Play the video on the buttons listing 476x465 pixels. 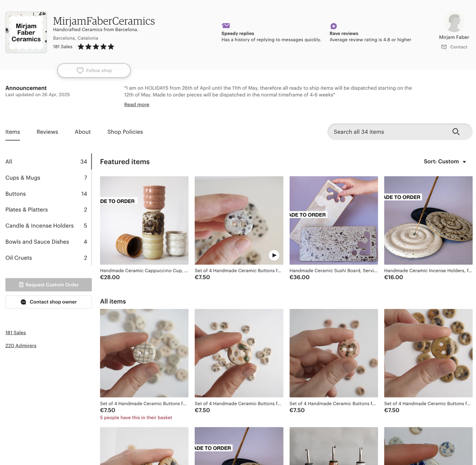pyautogui.click(x=274, y=255)
